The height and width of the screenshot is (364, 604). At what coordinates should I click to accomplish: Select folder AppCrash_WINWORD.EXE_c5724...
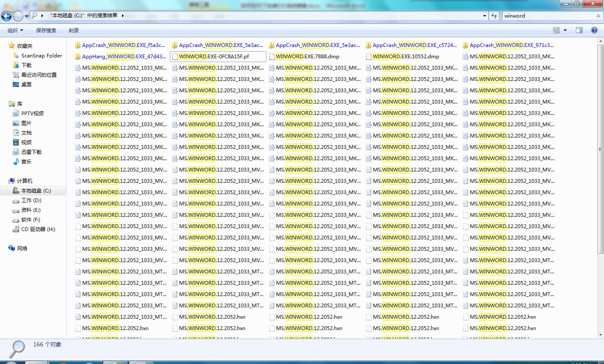click(411, 45)
